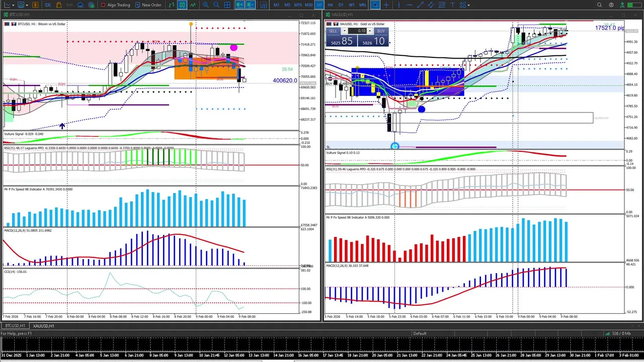
Task: Select the crosshair tool
Action: pos(386,5)
